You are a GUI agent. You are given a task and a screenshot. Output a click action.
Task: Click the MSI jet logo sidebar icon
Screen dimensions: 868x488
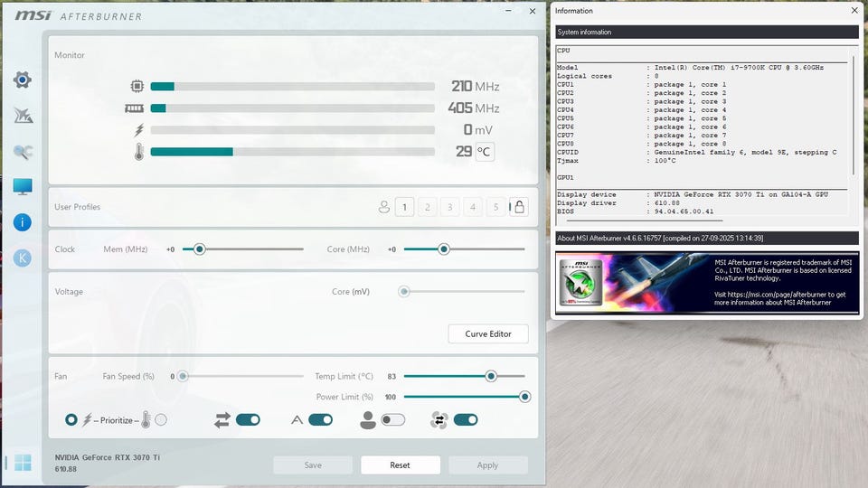point(23,116)
